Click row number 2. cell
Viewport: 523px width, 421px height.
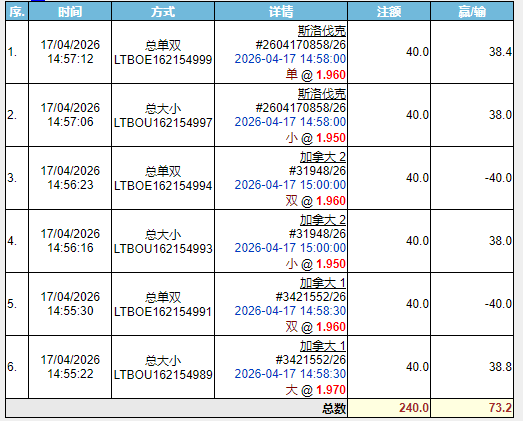pyautogui.click(x=17, y=115)
